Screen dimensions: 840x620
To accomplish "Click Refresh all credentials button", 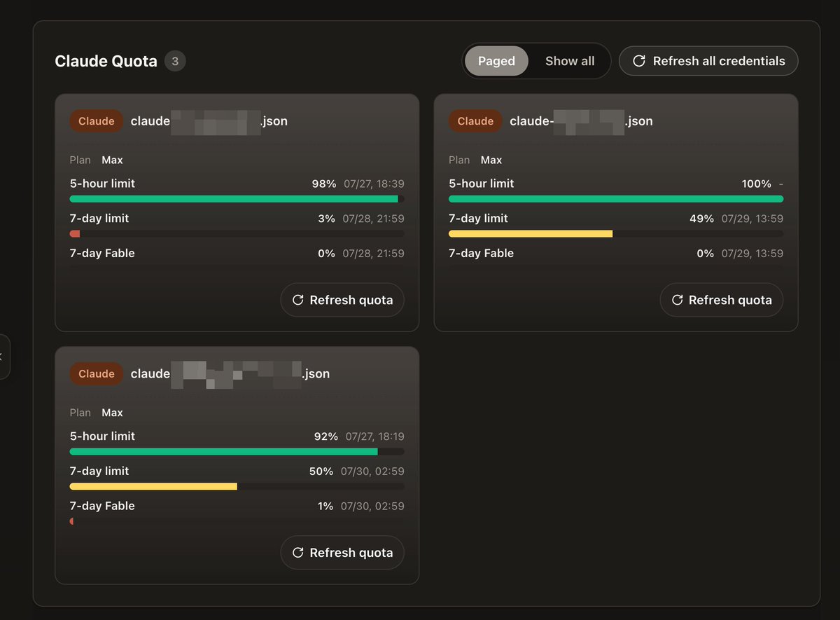I will click(x=708, y=61).
